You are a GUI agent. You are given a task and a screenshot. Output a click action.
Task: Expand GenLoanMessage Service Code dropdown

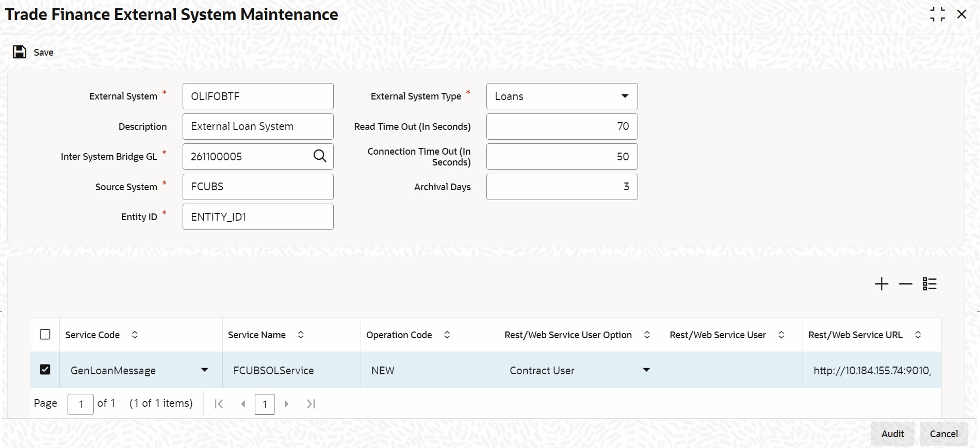205,370
